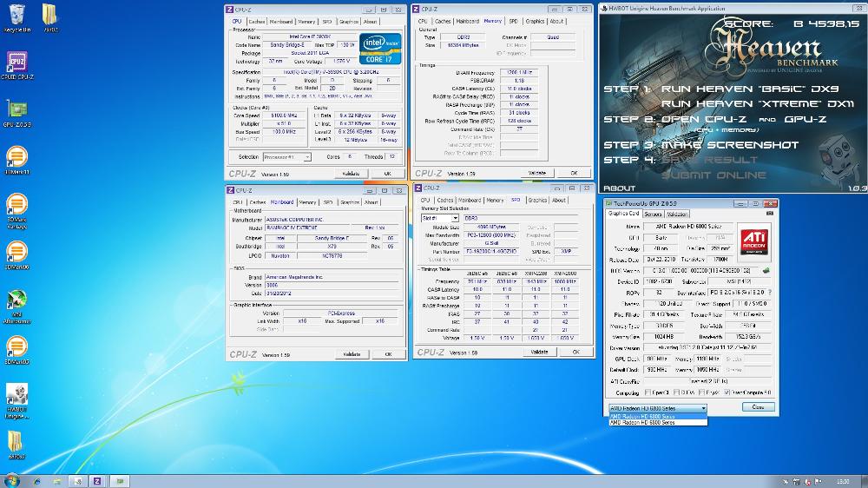Click SUBMIT ONLINE in the Heaven window
The height and width of the screenshot is (488, 868).
pos(714,175)
